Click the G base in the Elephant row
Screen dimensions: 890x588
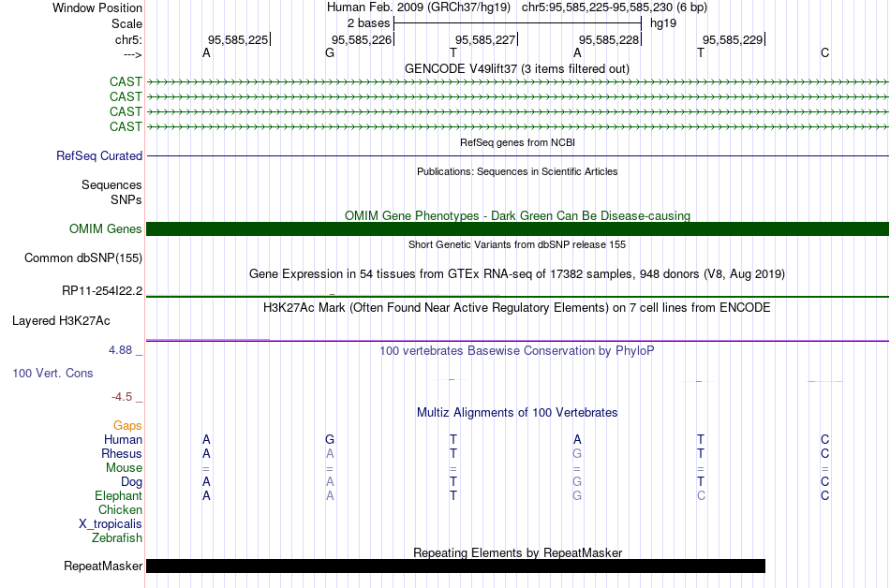pos(577,495)
